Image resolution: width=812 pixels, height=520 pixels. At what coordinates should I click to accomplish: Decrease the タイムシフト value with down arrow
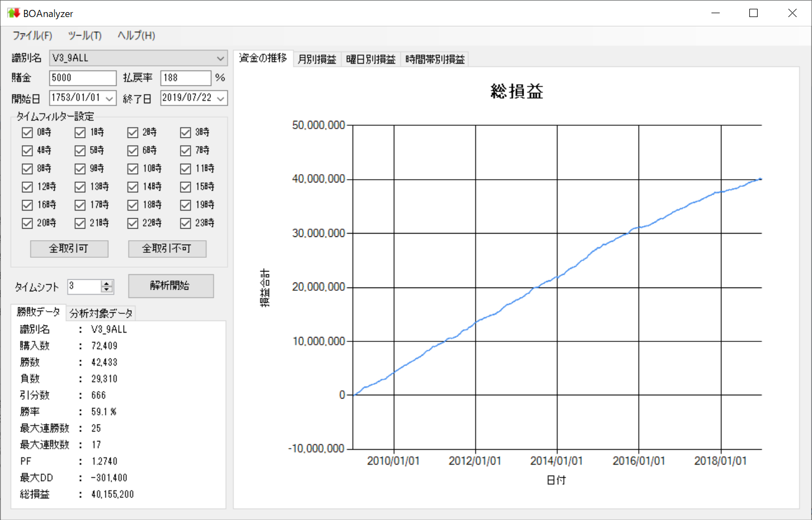pos(107,290)
